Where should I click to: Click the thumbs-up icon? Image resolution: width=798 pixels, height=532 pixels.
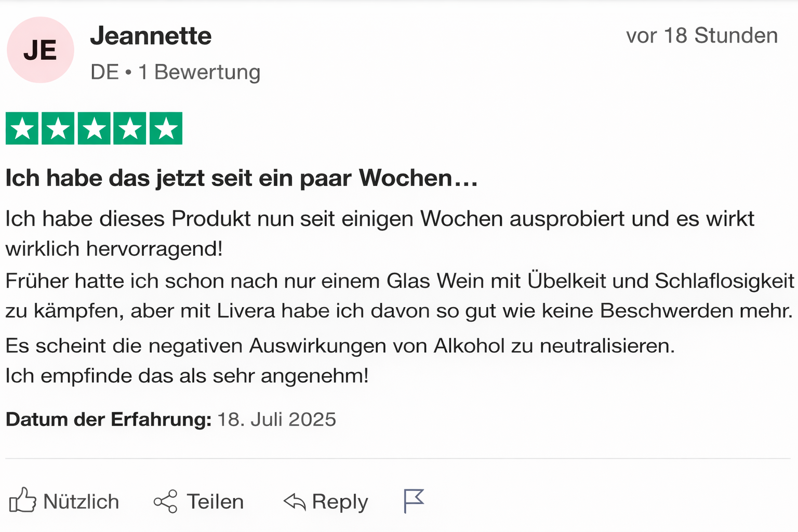coord(22,500)
